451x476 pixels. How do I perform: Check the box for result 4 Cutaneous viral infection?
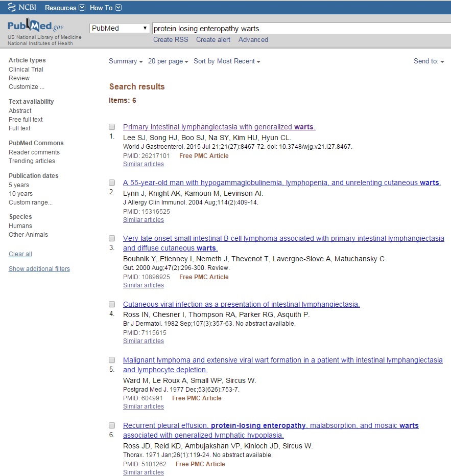coord(112,304)
